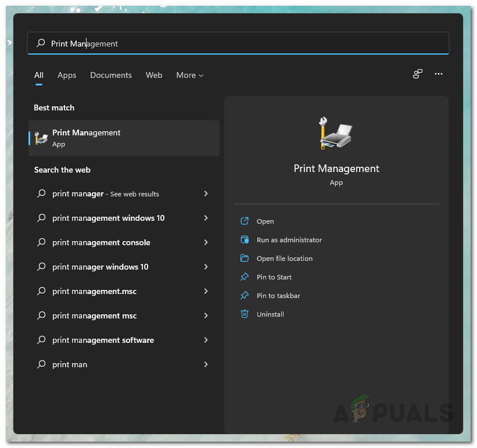The width and height of the screenshot is (477, 448).
Task: Open 'print management.msc' suggestion
Action: coord(124,291)
